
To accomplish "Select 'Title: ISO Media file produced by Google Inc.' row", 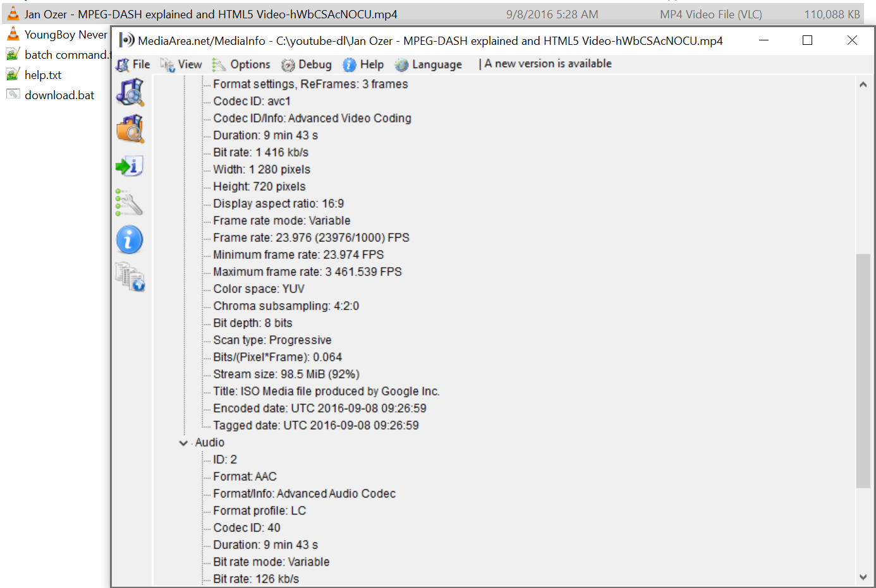I will point(326,391).
